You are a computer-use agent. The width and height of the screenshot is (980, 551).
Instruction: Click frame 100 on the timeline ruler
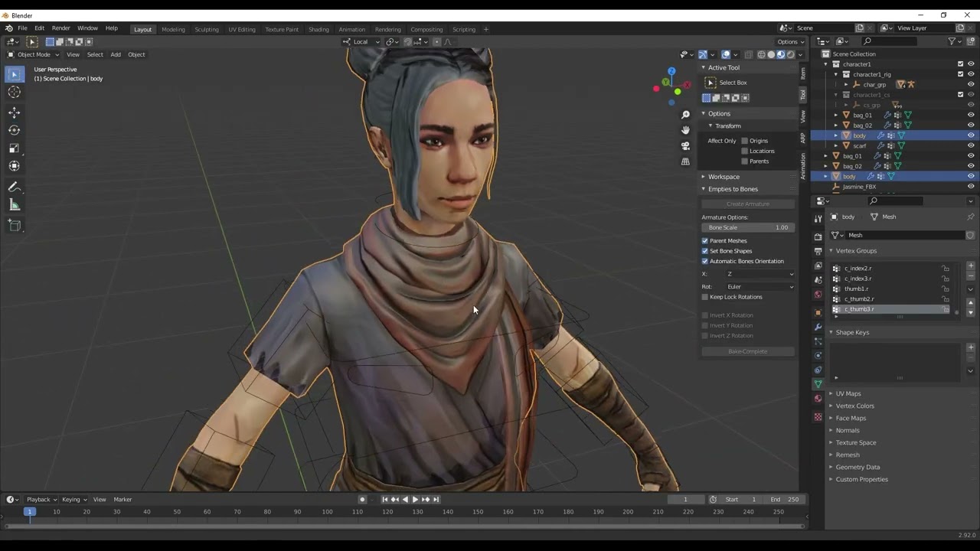click(x=327, y=511)
